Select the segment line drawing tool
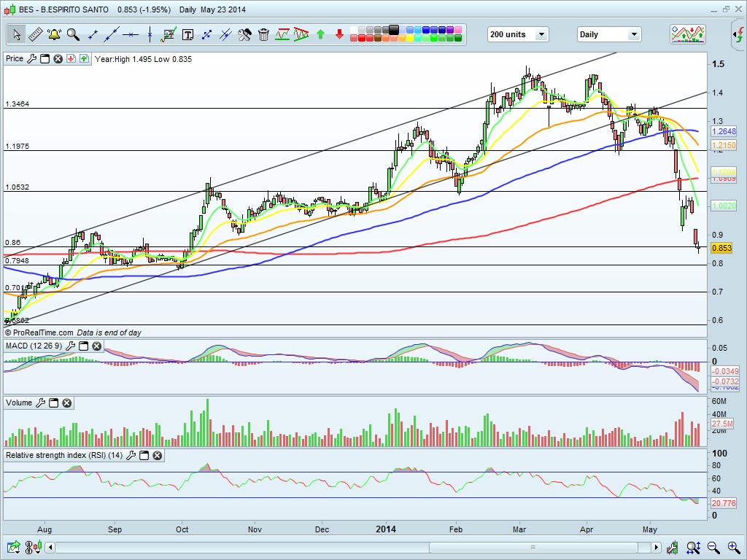The height and width of the screenshot is (560, 747). [x=93, y=34]
